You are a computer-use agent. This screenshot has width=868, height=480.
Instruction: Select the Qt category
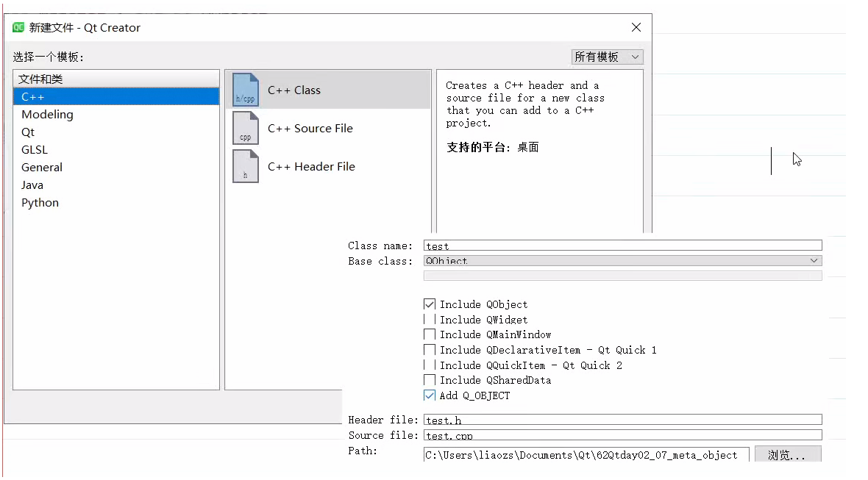[x=116, y=132]
